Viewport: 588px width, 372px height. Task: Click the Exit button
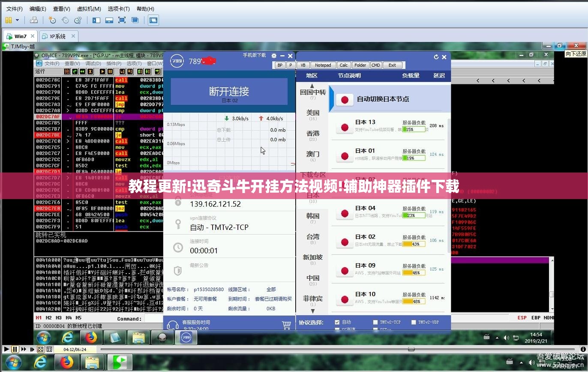393,65
